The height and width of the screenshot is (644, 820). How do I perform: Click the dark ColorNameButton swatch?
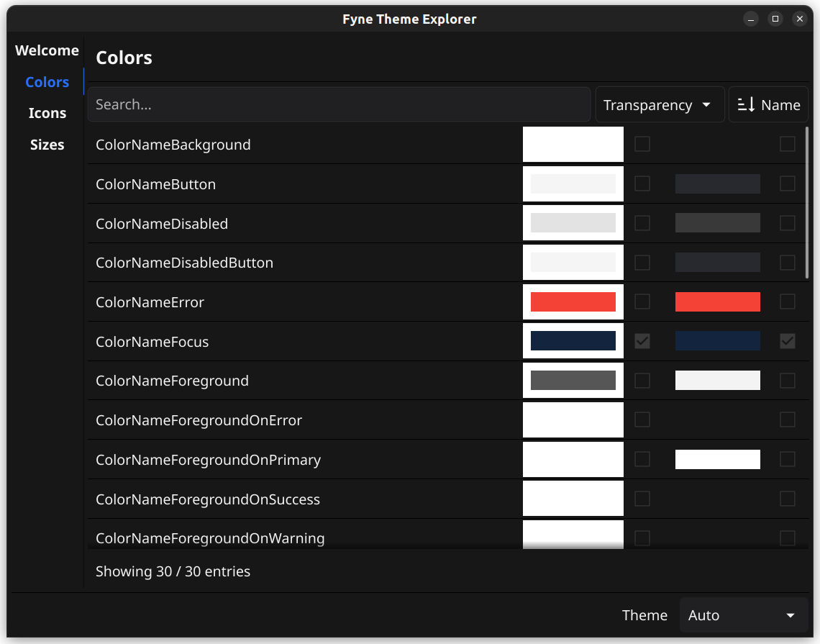[x=718, y=183]
